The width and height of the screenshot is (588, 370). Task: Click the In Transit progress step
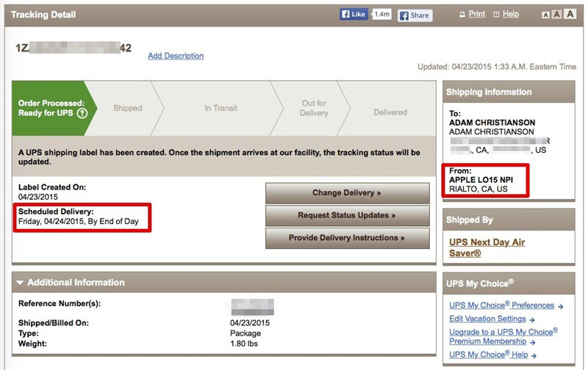point(220,108)
